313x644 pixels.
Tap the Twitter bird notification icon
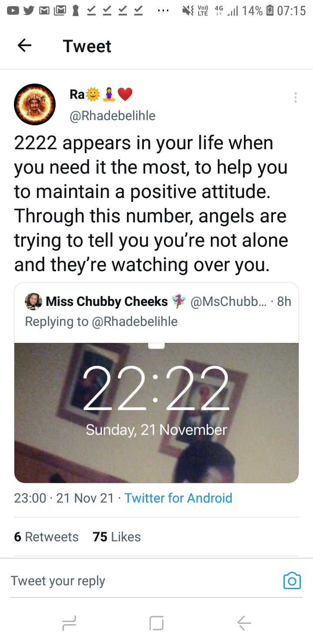[28, 10]
